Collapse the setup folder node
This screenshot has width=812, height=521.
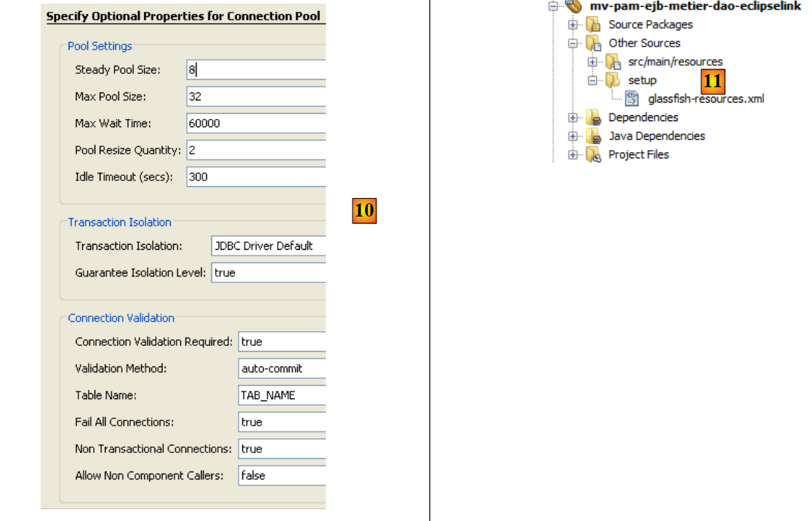(592, 81)
